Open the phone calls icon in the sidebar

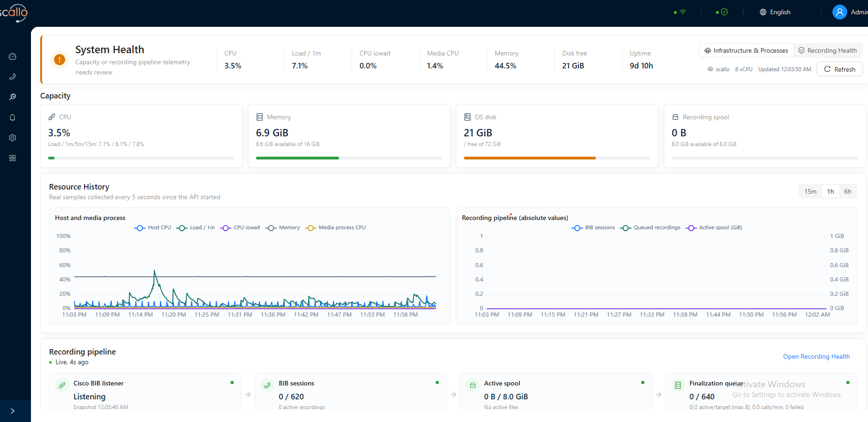(12, 77)
